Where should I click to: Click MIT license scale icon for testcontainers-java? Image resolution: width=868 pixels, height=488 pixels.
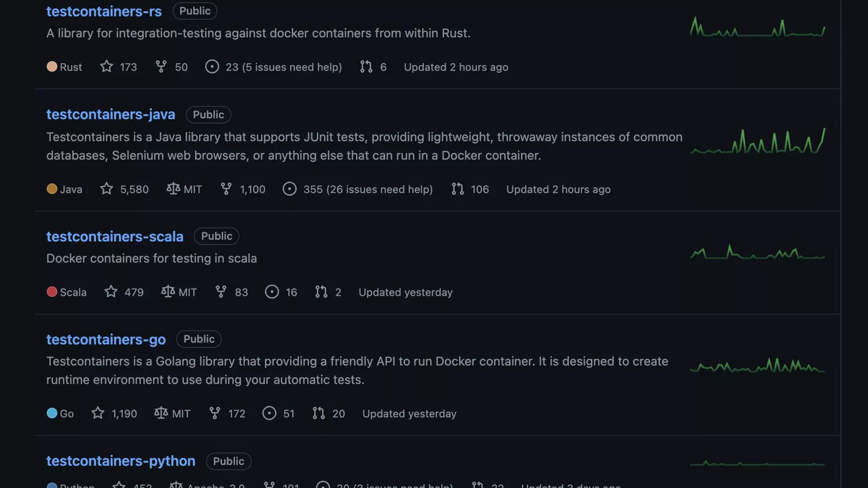(x=173, y=189)
